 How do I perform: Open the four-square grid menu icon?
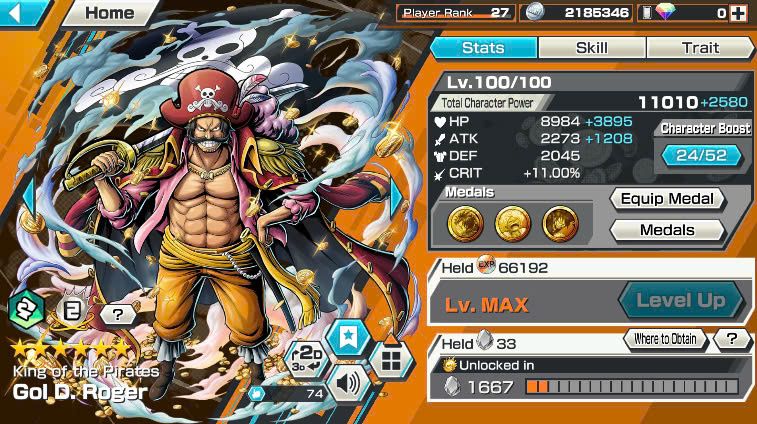point(391,360)
